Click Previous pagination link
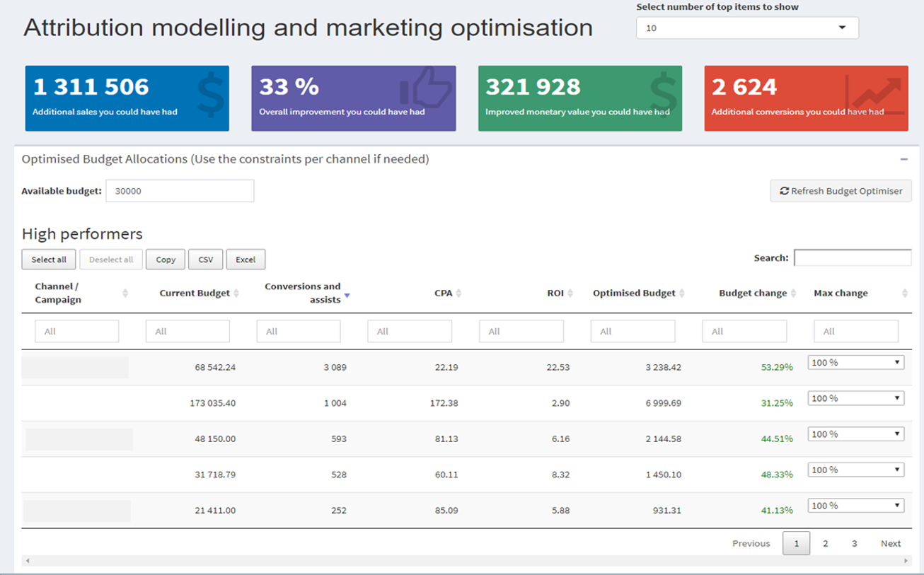 tap(751, 543)
